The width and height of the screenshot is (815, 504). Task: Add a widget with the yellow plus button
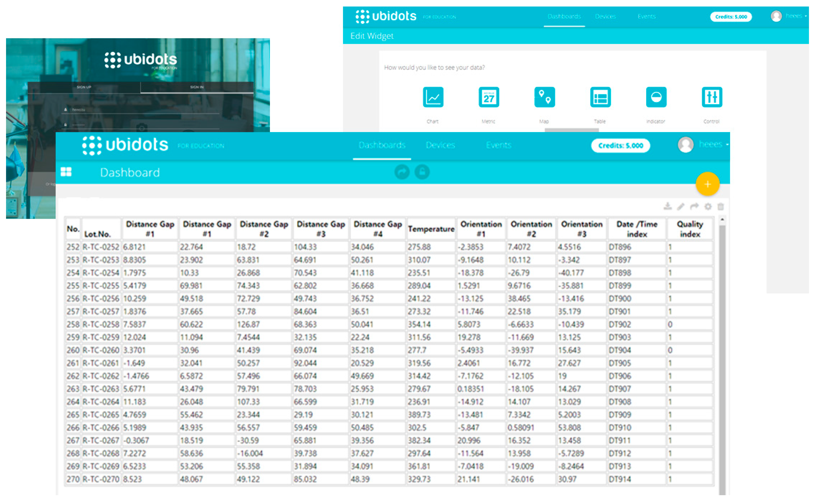coord(707,184)
